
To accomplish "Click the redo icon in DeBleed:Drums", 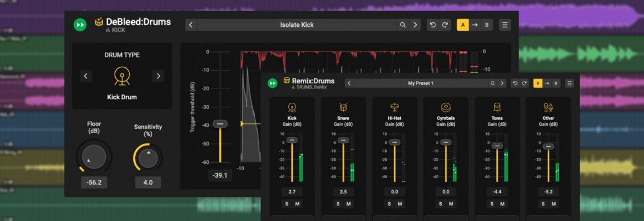I will point(445,25).
